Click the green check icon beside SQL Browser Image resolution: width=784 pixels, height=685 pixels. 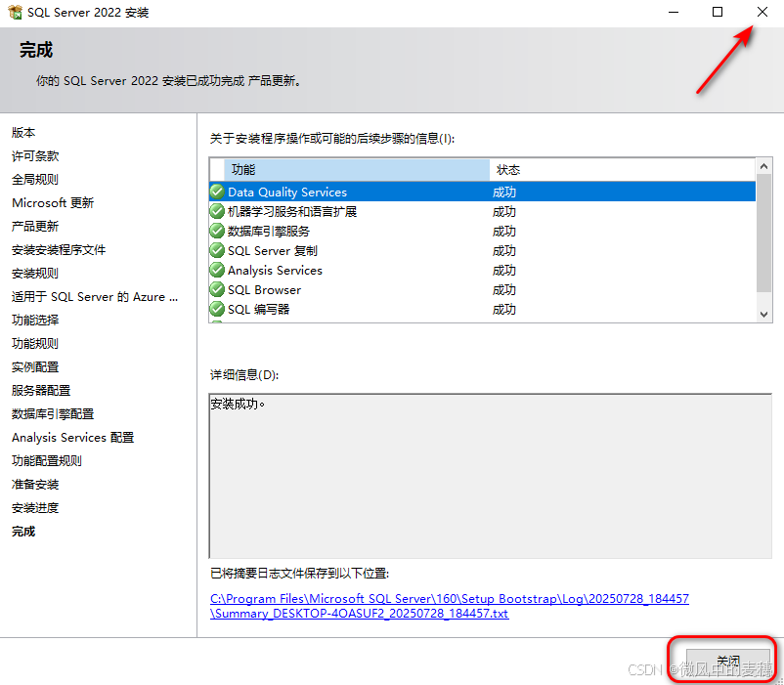point(217,289)
